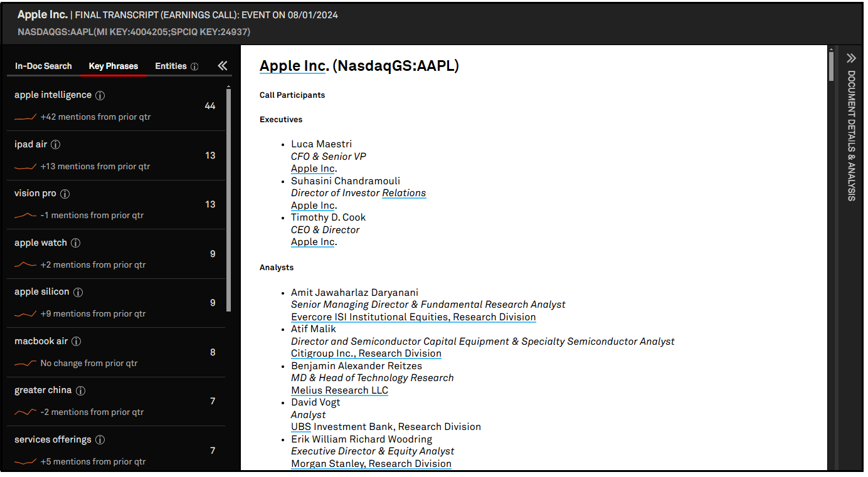
Task: Click info icon beside vision pro
Action: click(65, 194)
